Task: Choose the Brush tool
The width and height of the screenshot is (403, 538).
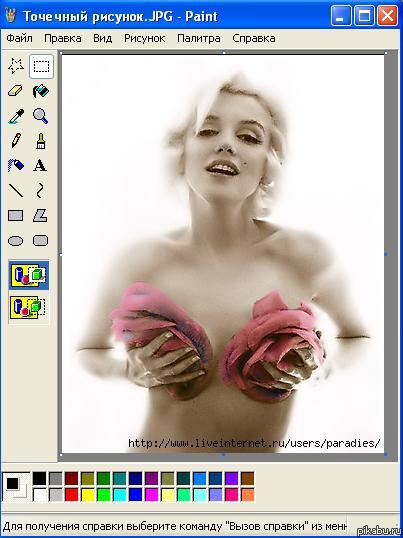Action: coord(41,141)
